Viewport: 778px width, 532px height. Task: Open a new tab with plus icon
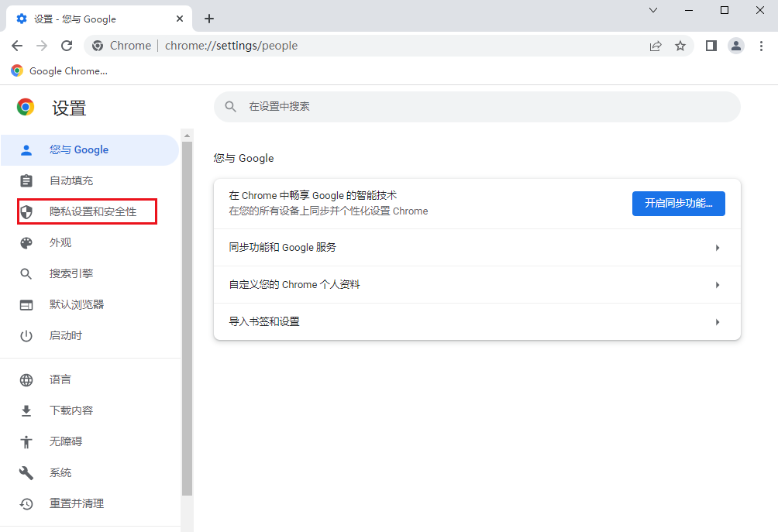(209, 19)
